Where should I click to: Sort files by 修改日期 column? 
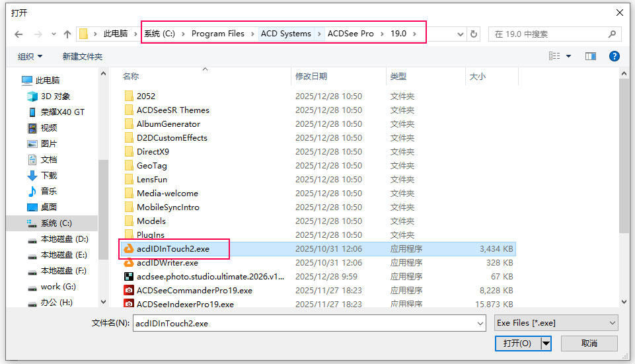tap(311, 76)
